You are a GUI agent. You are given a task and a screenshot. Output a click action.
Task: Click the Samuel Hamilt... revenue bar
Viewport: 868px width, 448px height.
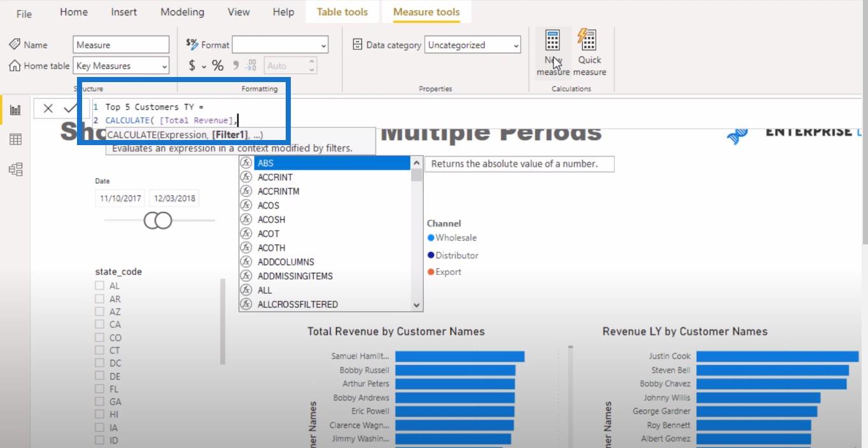459,356
